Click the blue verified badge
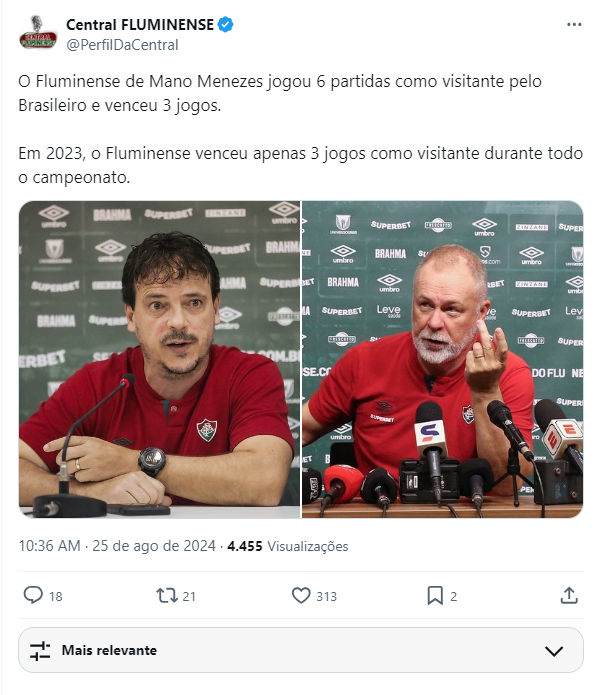Screen dimensions: 598x695 (226, 24)
